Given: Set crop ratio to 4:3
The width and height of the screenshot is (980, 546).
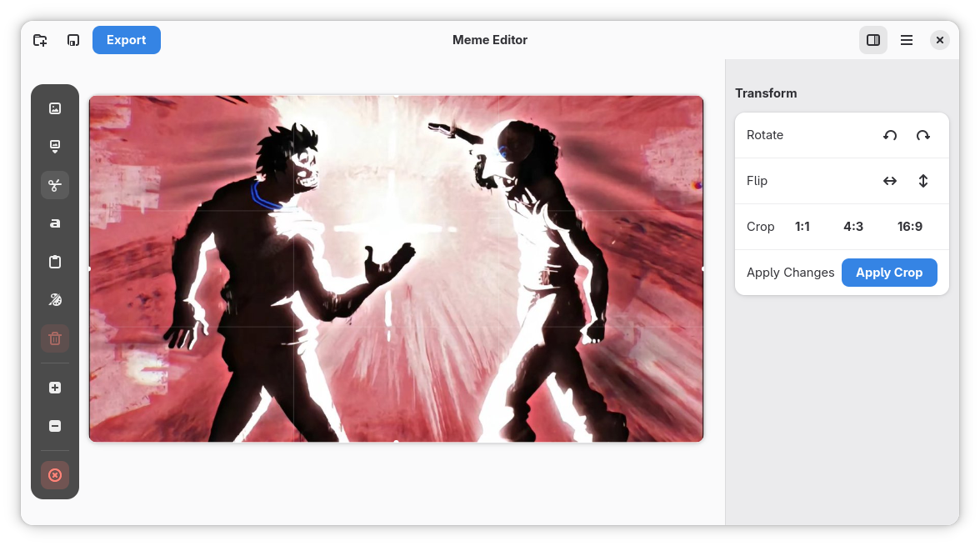Looking at the screenshot, I should pyautogui.click(x=853, y=227).
